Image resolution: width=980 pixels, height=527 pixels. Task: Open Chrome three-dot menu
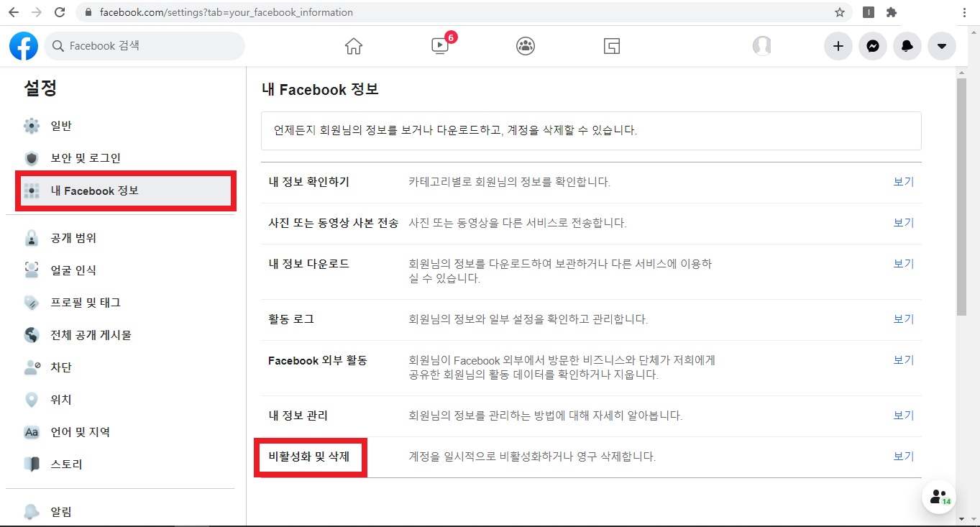pyautogui.click(x=964, y=12)
